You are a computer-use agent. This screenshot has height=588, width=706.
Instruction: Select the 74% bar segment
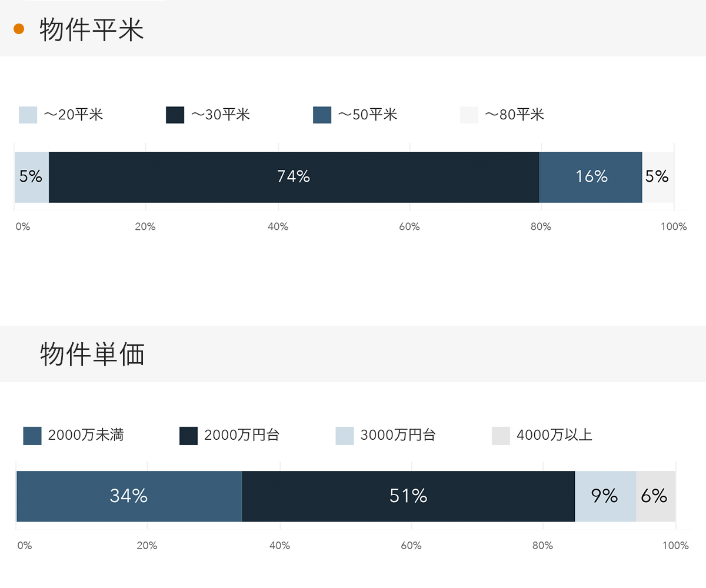[294, 177]
